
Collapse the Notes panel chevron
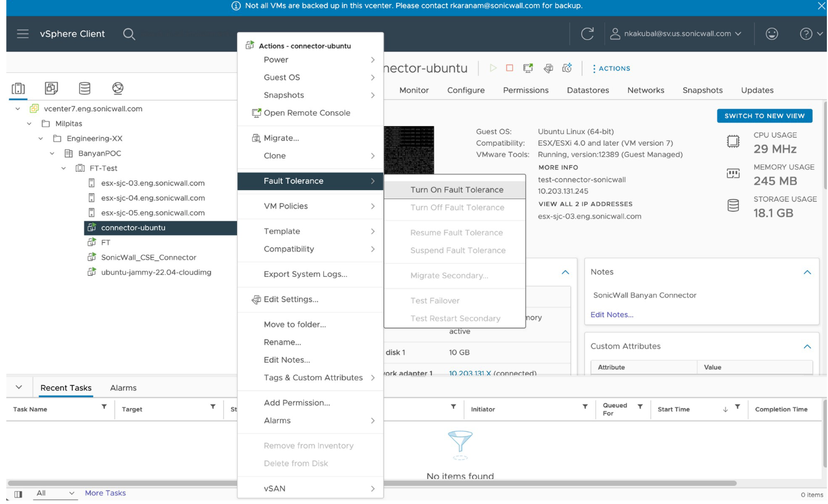(807, 272)
